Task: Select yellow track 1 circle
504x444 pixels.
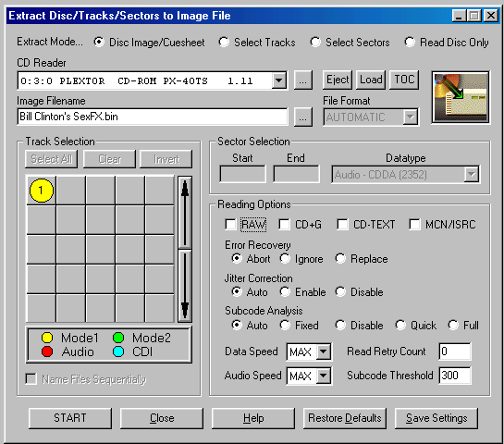Action: point(41,191)
